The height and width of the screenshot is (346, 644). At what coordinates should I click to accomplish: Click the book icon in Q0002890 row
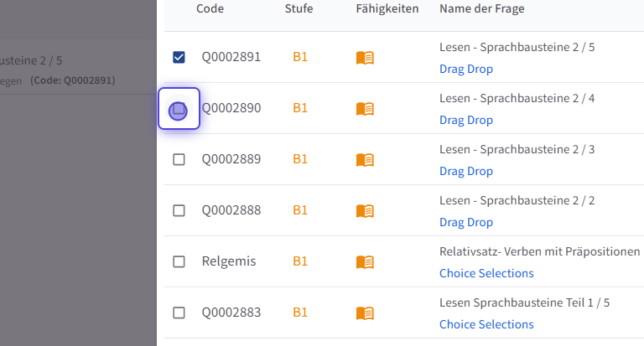(x=365, y=108)
